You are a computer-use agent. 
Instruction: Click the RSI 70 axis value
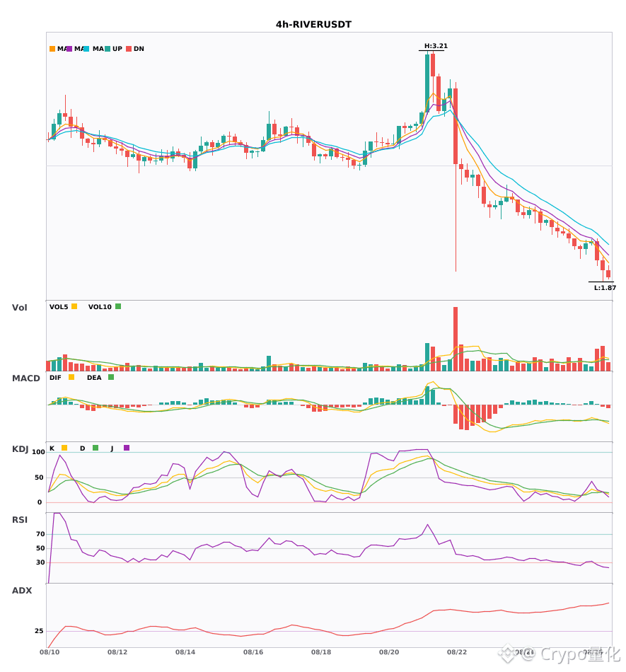pyautogui.click(x=40, y=534)
